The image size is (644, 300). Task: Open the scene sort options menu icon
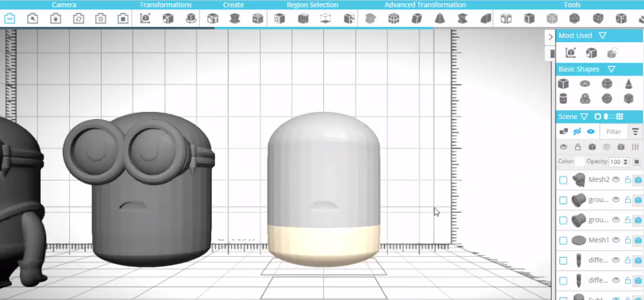click(x=635, y=132)
